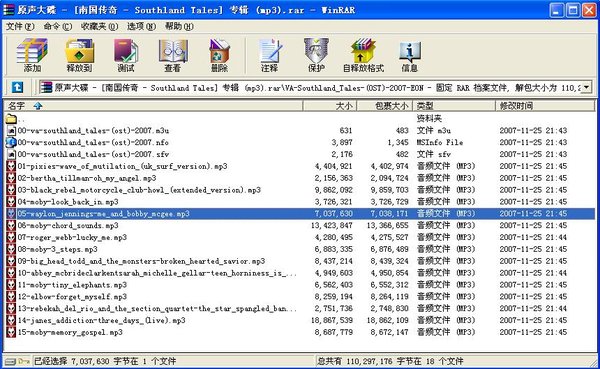The width and height of the screenshot is (600, 369).
Task: Click the archive icon in the address bar
Action: point(46,87)
